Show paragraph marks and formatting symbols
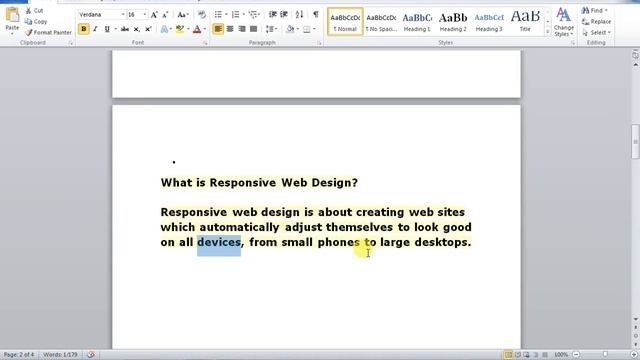Viewport: 640px width, 360px height. tap(316, 15)
